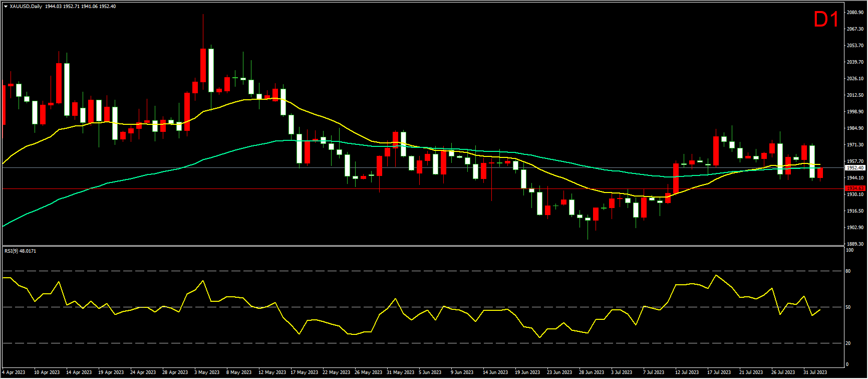Click the 1889.30 price scale label

(x=855, y=244)
